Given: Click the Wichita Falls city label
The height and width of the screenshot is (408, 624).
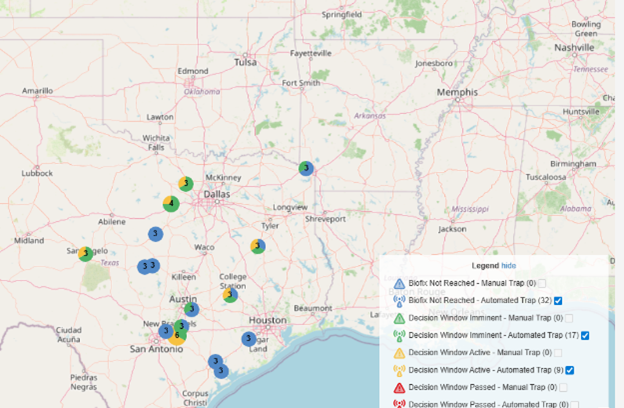Looking at the screenshot, I should (156, 143).
